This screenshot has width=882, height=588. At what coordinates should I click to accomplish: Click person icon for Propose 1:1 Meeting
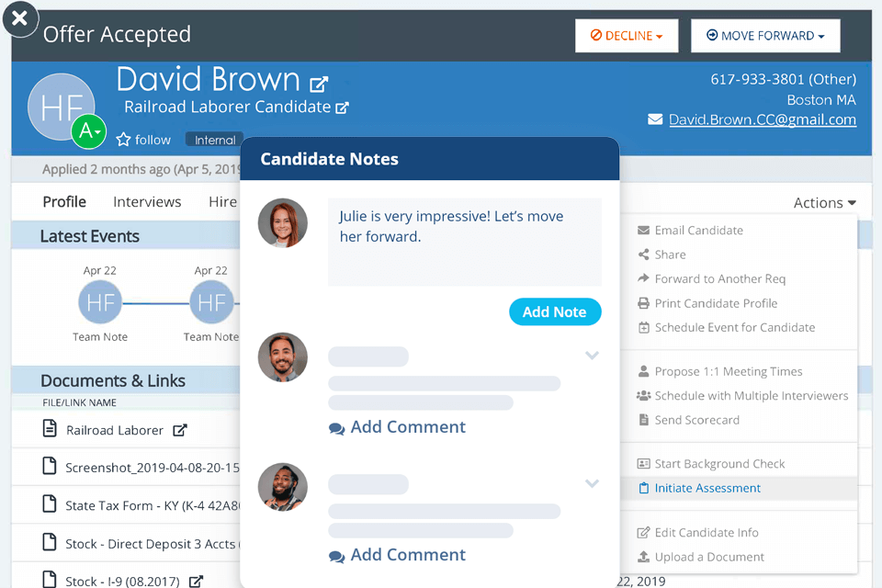click(643, 371)
